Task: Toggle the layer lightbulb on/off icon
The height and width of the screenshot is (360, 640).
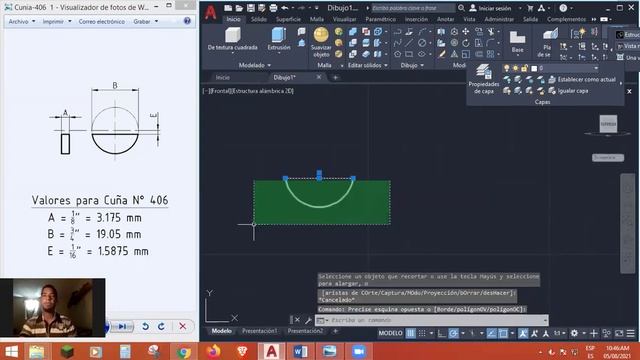Action: tap(507, 68)
